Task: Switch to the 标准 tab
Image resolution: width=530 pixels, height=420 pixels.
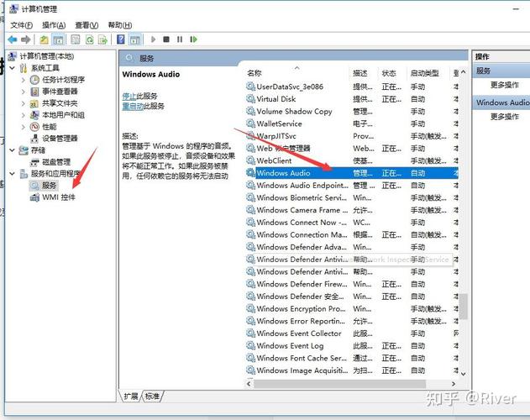Action: [x=152, y=396]
